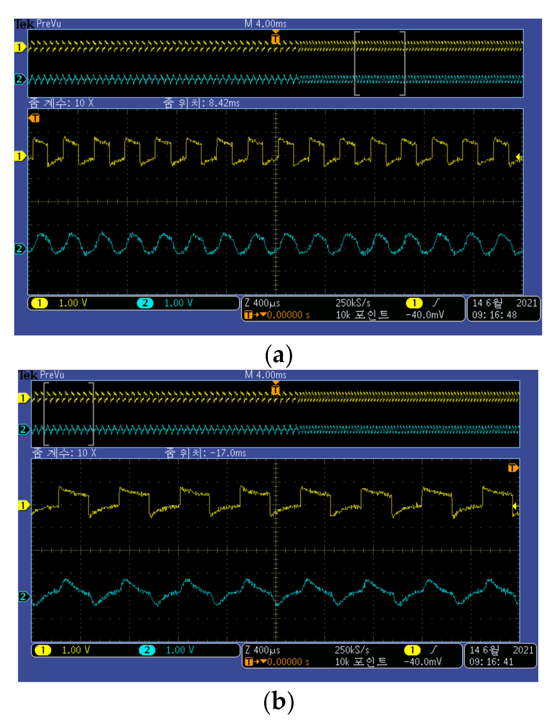Select channel 2 cyan marker in panel (a) zoom view
560x728 pixels.
point(20,249)
